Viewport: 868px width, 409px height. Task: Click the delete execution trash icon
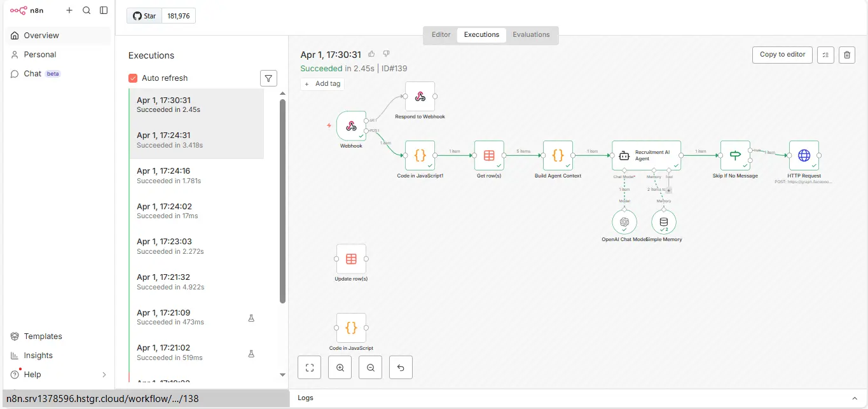click(x=847, y=55)
